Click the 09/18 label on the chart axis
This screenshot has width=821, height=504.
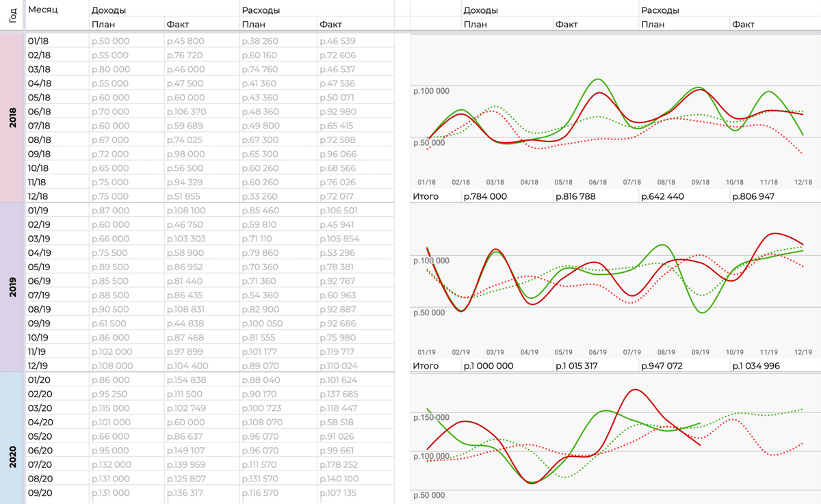700,183
